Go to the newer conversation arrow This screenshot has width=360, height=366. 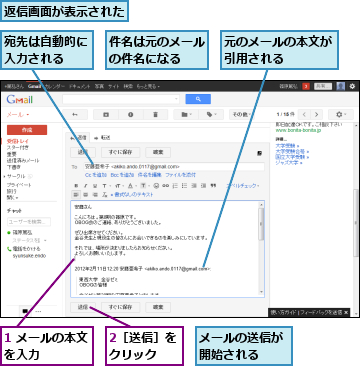point(304,114)
